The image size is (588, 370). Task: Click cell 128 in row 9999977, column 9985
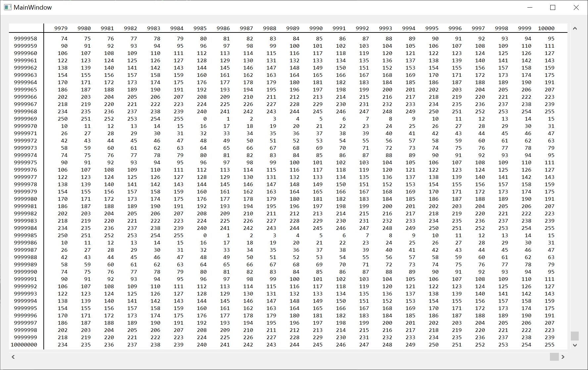click(x=202, y=177)
